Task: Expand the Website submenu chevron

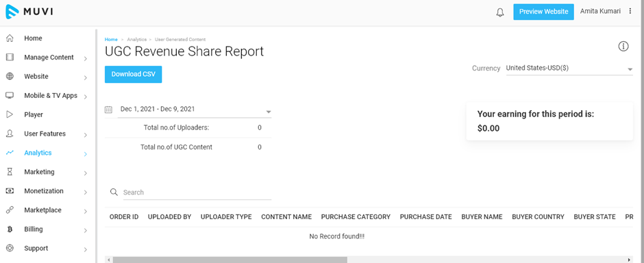Action: 86,77
